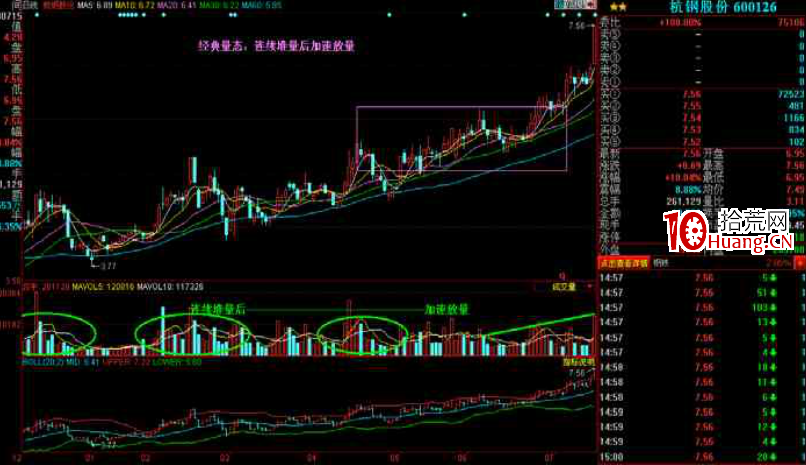Click the BOLL UPPER 7.22 value
The width and height of the screenshot is (806, 465).
126,362
